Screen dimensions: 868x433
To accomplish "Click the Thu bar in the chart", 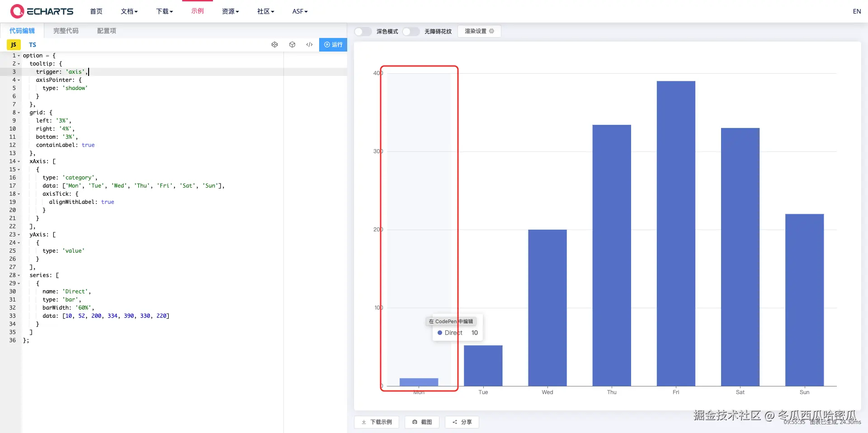I will point(612,255).
